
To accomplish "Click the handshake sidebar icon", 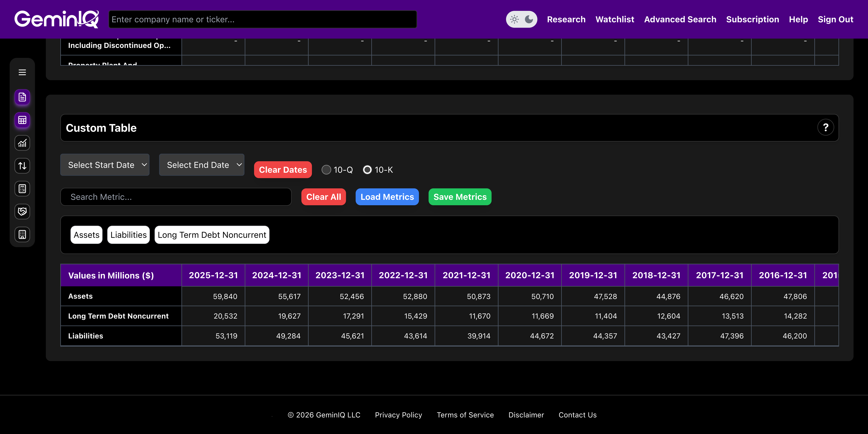I will pos(22,212).
